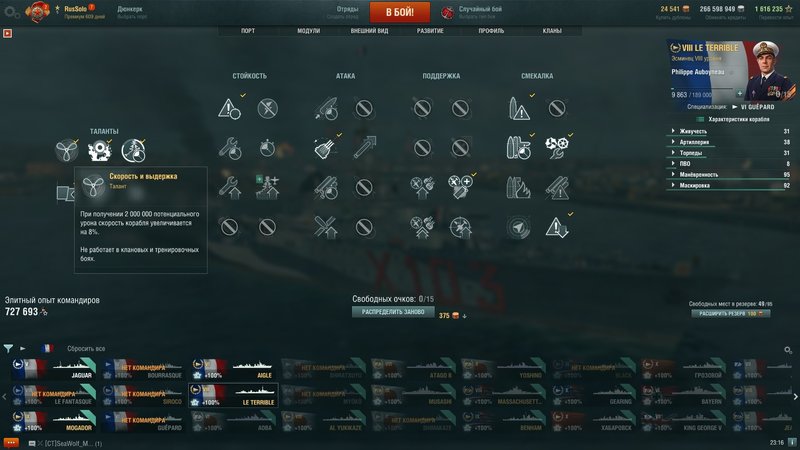The height and width of the screenshot is (450, 800).
Task: Toggle the consumables plus skill under ПОДДЕРЖКА
Action: pyautogui.click(x=460, y=187)
